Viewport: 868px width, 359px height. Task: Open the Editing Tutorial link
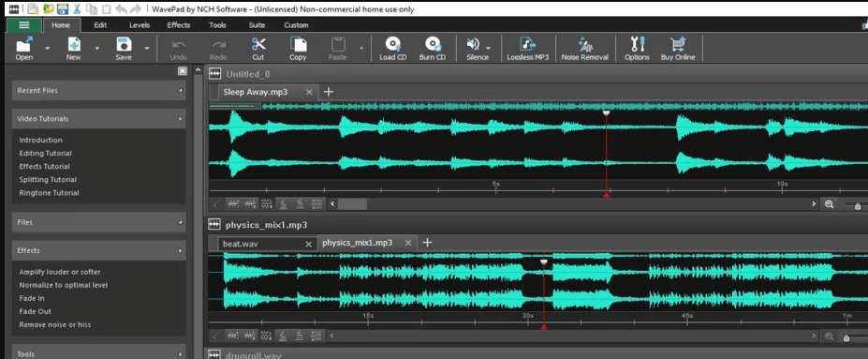(x=45, y=154)
